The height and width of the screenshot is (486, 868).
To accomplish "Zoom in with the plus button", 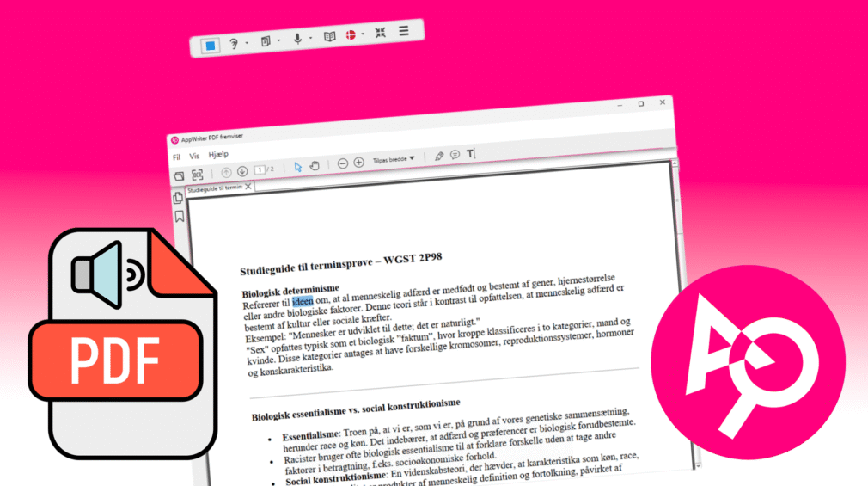I will (358, 162).
